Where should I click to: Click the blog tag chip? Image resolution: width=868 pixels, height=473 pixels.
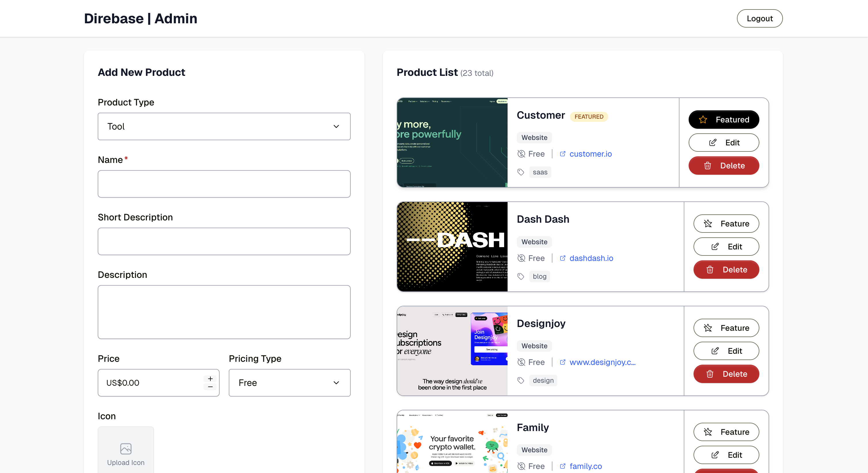pyautogui.click(x=539, y=276)
